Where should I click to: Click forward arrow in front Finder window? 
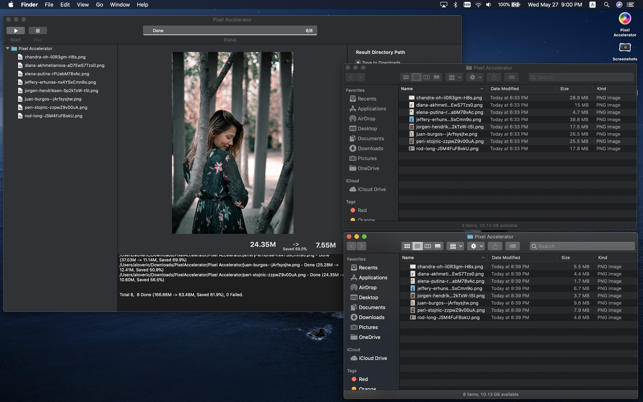(361, 246)
